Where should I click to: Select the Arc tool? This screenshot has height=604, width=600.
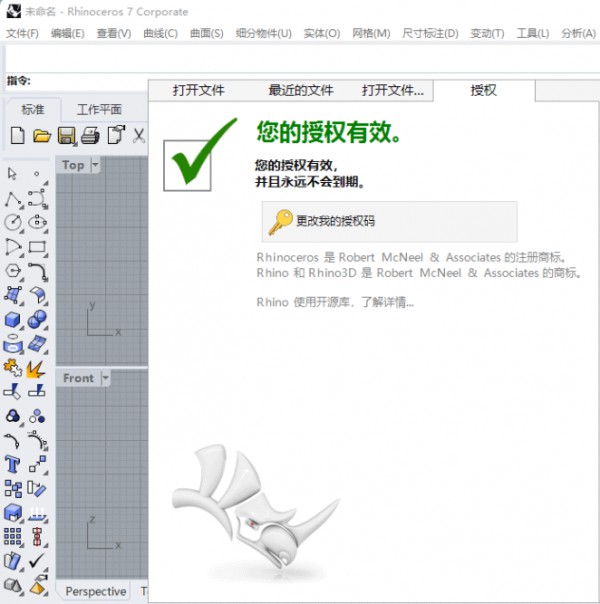point(13,247)
